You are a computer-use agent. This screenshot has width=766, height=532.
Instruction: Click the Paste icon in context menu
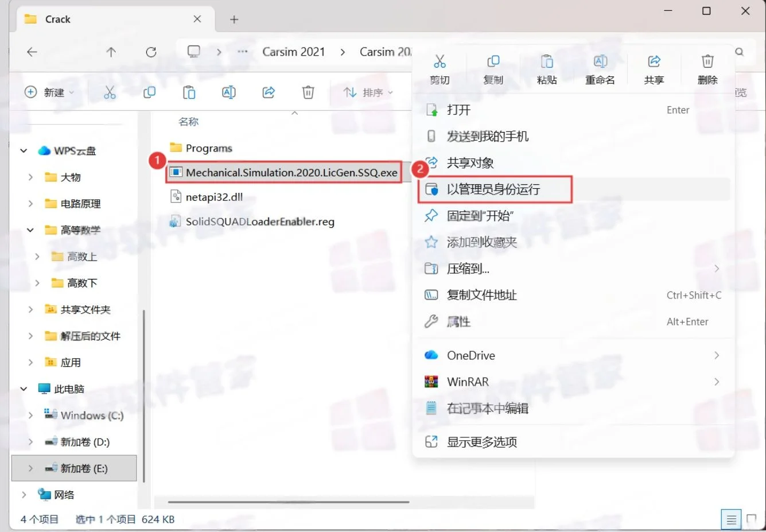click(547, 62)
